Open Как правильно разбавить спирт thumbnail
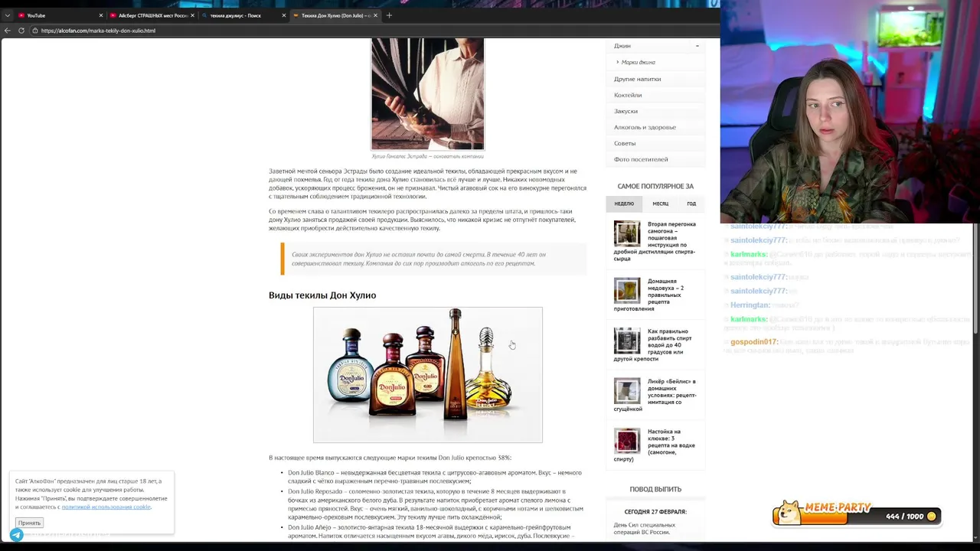 click(627, 341)
